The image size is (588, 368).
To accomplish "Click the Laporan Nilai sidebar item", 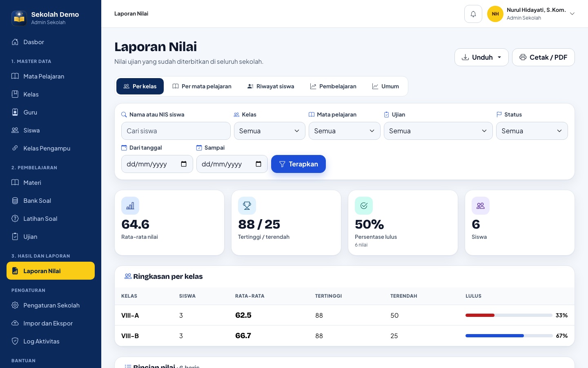I will (51, 271).
